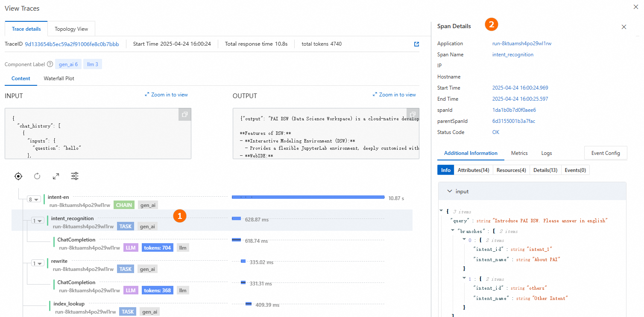
Task: Click the End Time value 2025-04-24 16:00:25.597
Action: click(520, 99)
